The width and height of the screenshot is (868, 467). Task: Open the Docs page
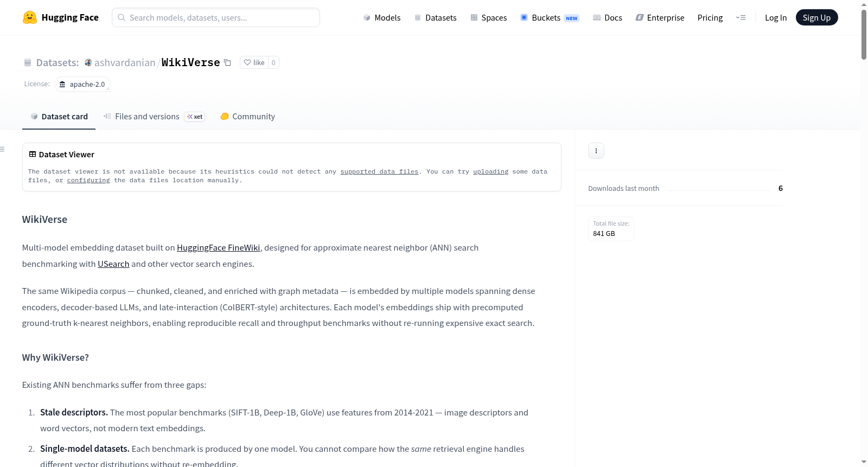[608, 17]
